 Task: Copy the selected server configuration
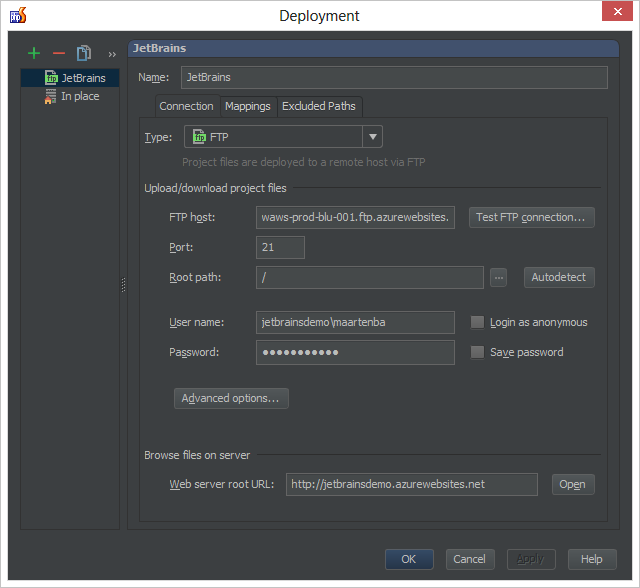(84, 53)
